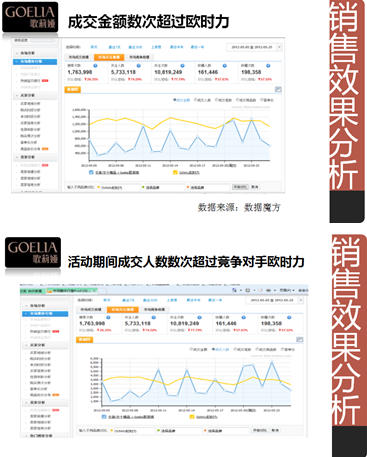
Task: Toggle blue legend checkbox under the 1,600,000-axis chart
Action: point(91,172)
